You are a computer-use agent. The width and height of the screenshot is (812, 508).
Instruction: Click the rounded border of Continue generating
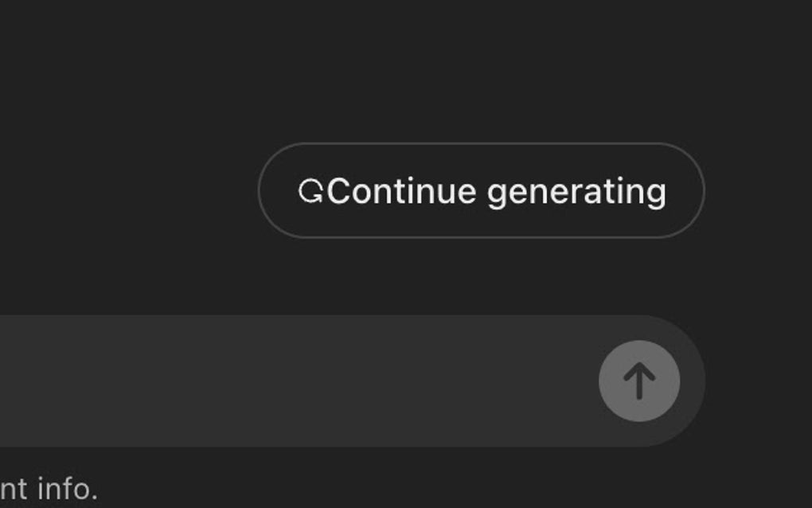point(481,143)
